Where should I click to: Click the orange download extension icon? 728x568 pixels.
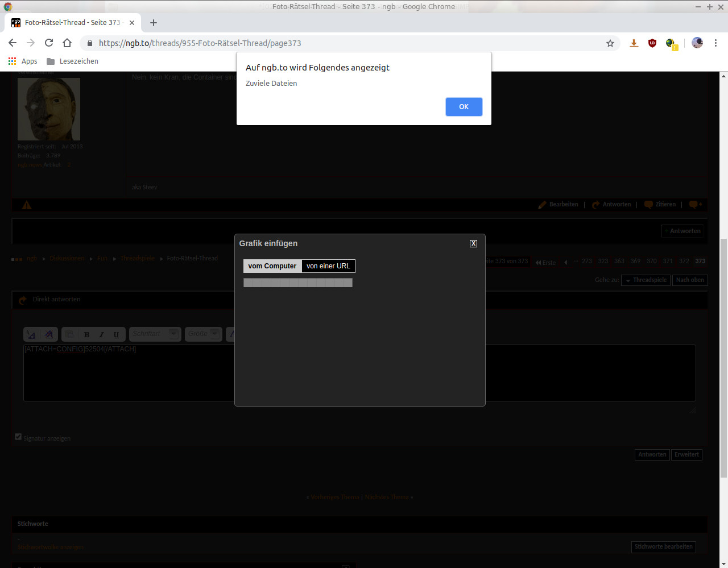(x=634, y=43)
